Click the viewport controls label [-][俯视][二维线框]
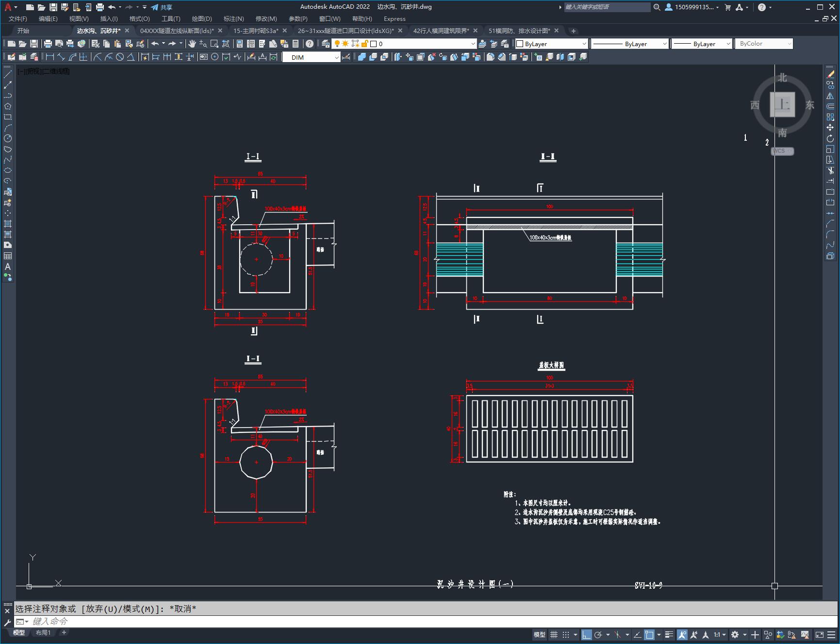 [x=44, y=71]
